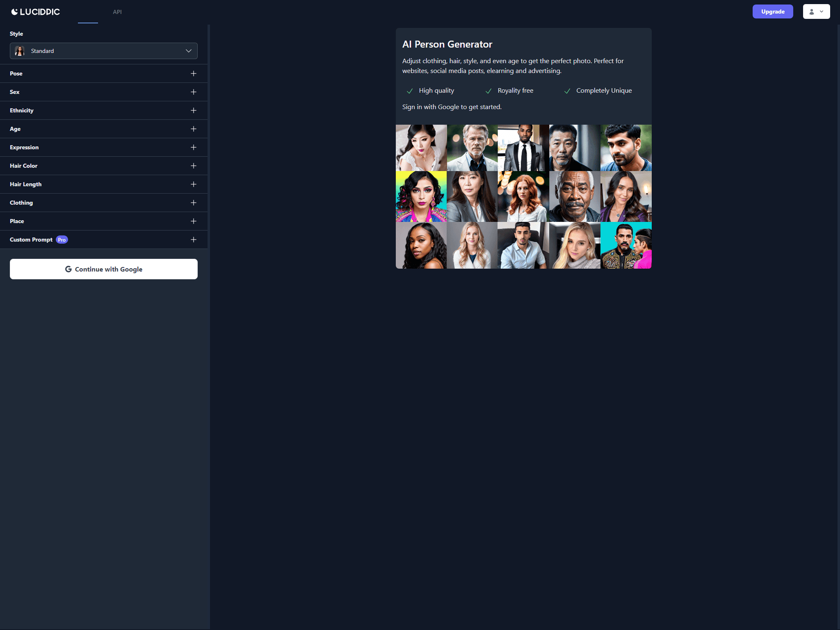
Task: Select the man in light blue shirt thumbnail
Action: click(x=523, y=245)
